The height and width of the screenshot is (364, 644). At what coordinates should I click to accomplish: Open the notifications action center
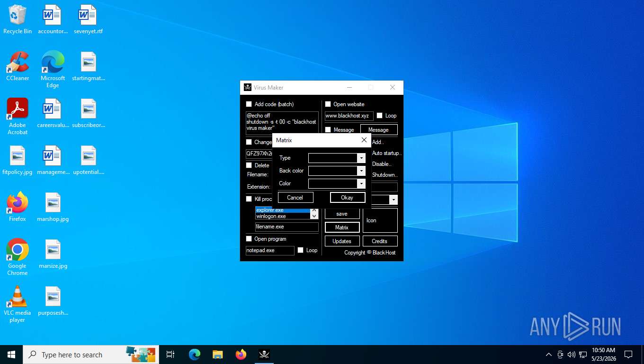pos(628,355)
